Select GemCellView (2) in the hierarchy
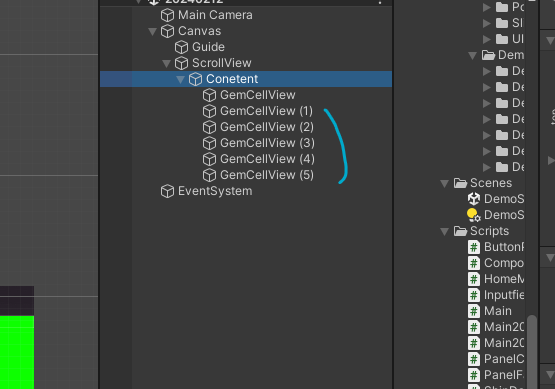This screenshot has width=555, height=389. coord(267,127)
